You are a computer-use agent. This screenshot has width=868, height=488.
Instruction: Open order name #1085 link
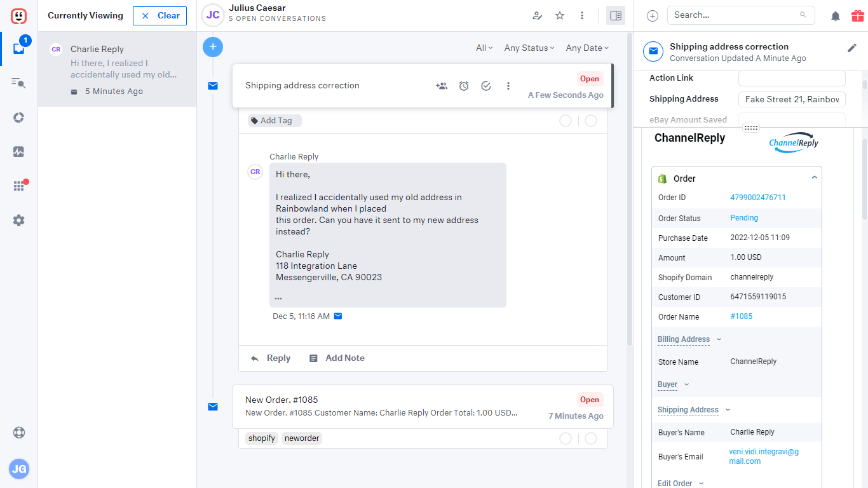click(742, 316)
